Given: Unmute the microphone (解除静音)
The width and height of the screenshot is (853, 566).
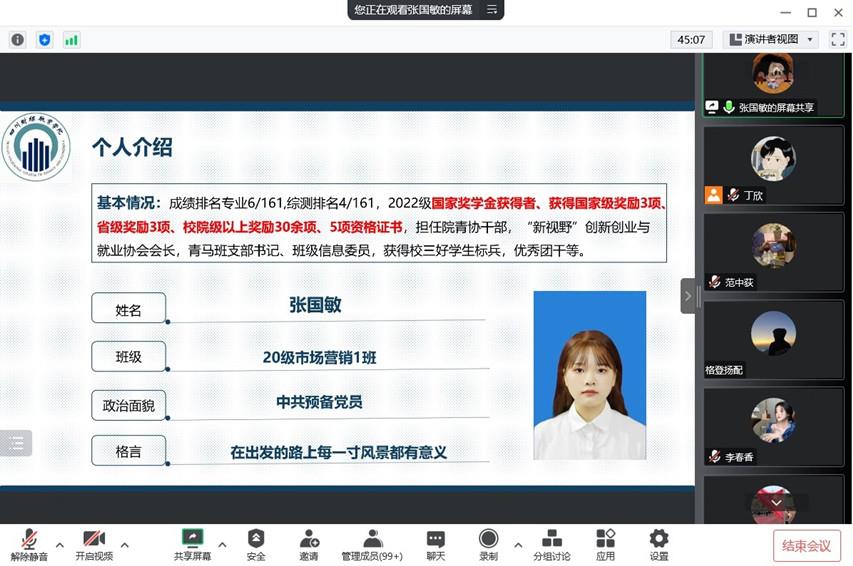Looking at the screenshot, I should click(29, 545).
